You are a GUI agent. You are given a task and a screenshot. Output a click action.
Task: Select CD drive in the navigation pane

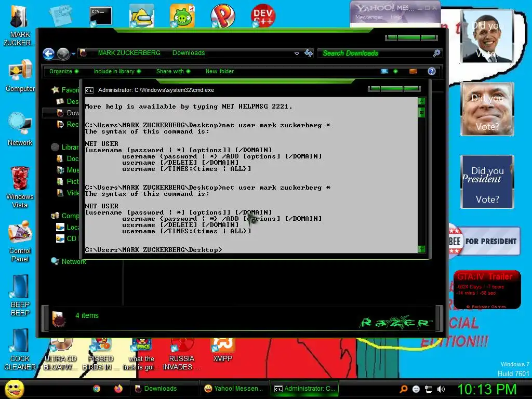coord(67,238)
